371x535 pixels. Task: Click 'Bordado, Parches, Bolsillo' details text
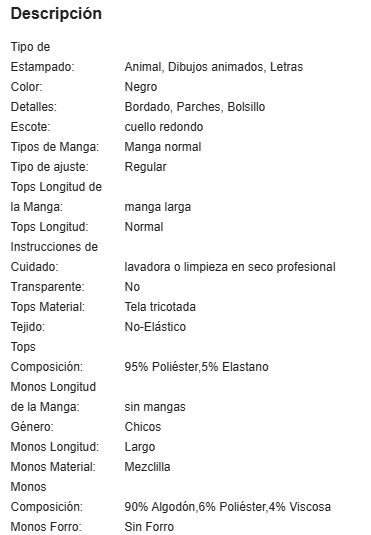coord(195,107)
